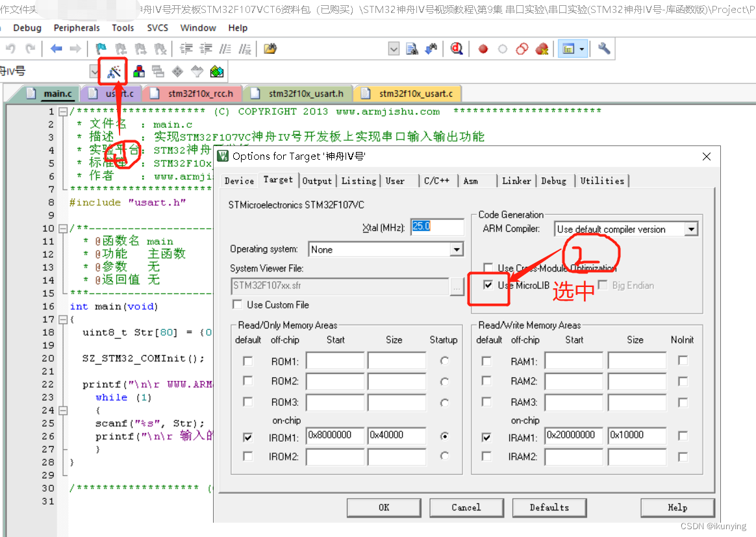Screen dimensions: 756x537
Task: Toggle IRAM1 default checkbox
Action: [x=486, y=437]
